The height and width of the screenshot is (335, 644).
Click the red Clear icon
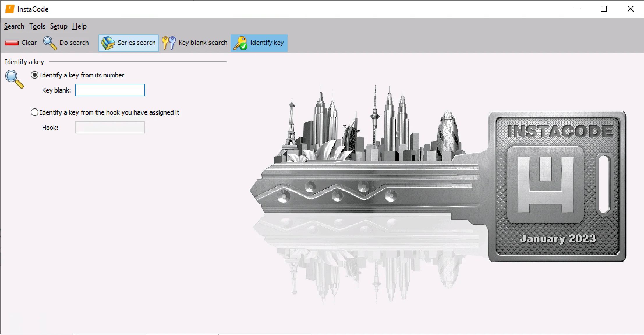click(x=12, y=43)
